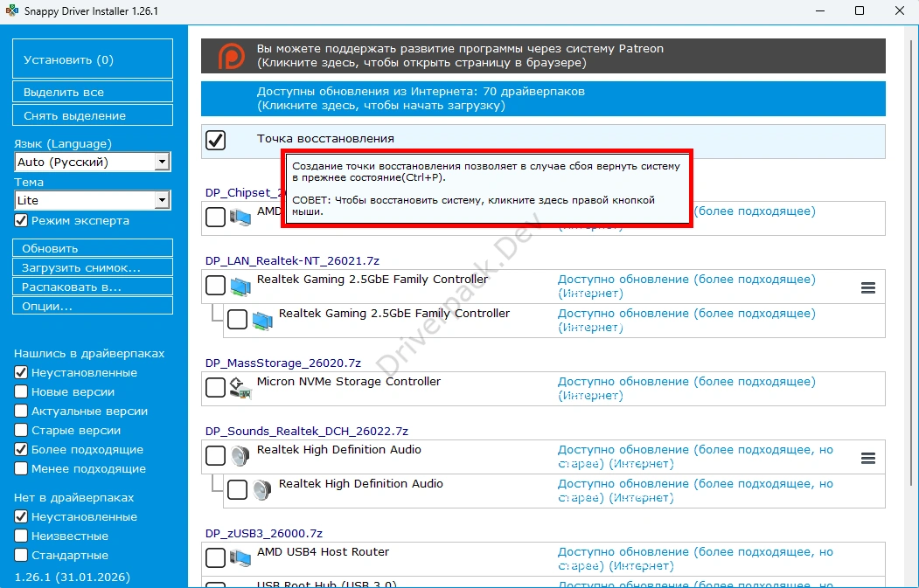Click update status text of Micron NVMe row
919x588 pixels.
click(686, 388)
